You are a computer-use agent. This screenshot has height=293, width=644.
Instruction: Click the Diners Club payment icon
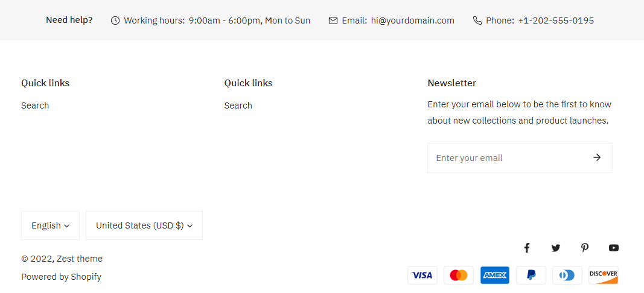pyautogui.click(x=567, y=276)
